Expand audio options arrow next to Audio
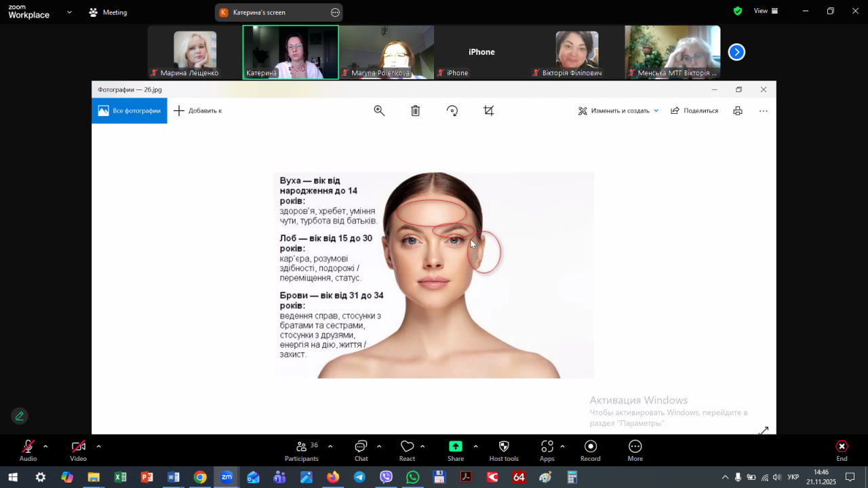The height and width of the screenshot is (488, 868). 45,446
